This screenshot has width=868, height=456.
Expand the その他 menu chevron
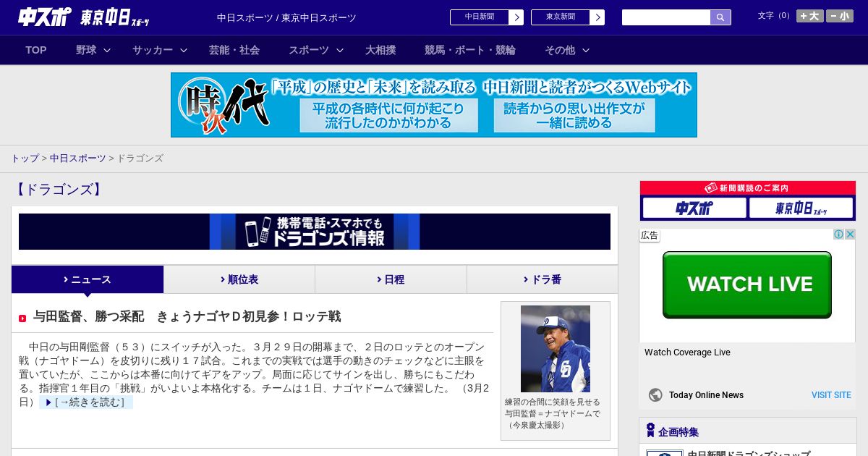(x=586, y=50)
